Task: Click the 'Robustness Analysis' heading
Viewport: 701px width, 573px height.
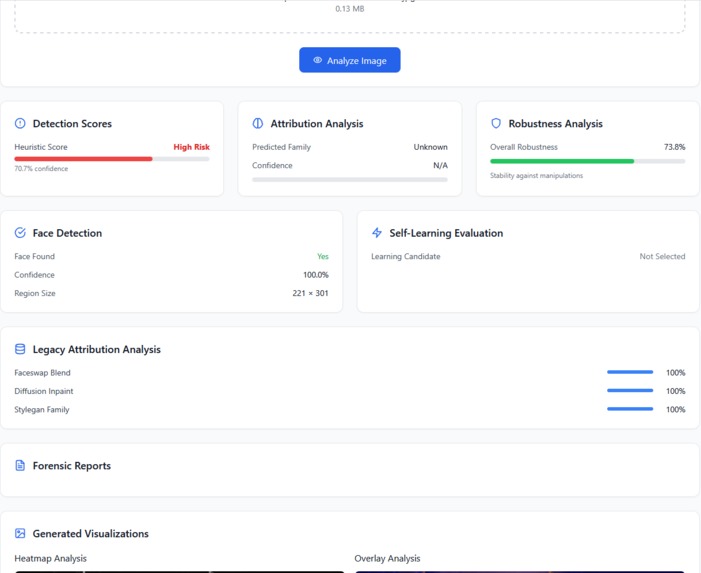Action: click(555, 123)
